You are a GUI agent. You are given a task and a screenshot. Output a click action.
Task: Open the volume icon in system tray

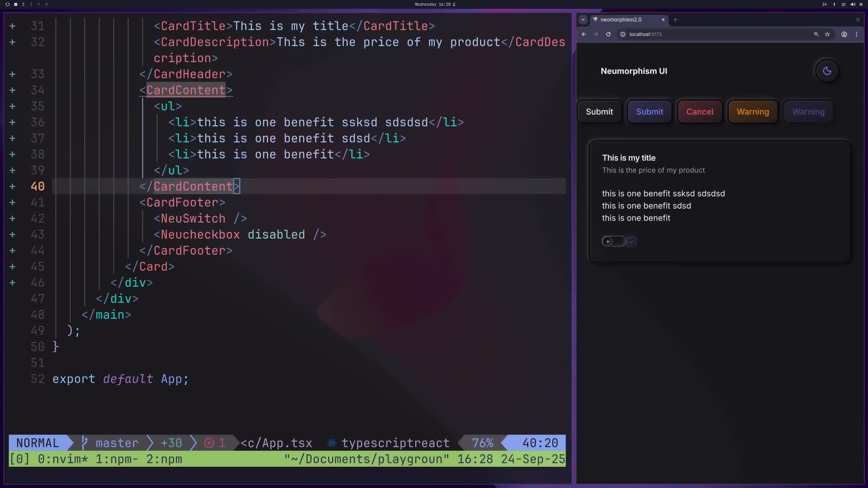tap(853, 4)
